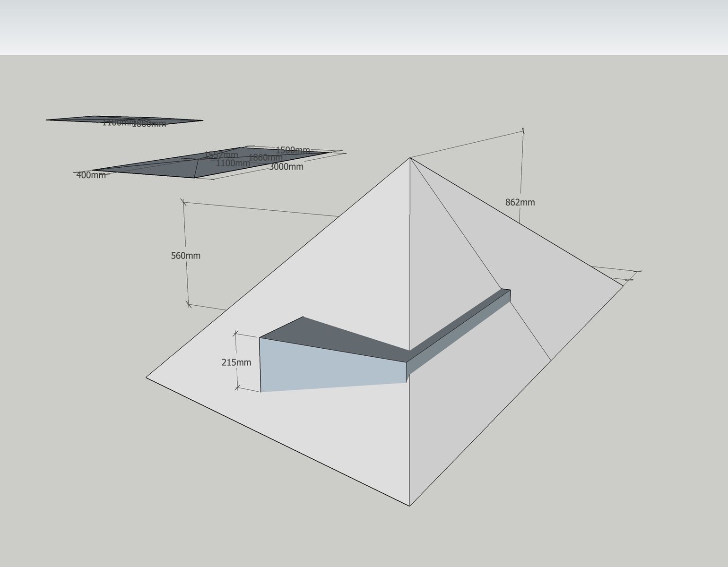Image resolution: width=728 pixels, height=567 pixels.
Task: Click the gray-blue side face of the narrow ledge
Action: tap(459, 335)
